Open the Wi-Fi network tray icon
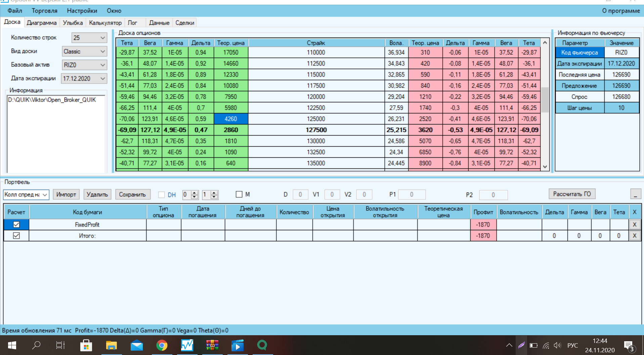The height and width of the screenshot is (355, 644). (x=546, y=345)
